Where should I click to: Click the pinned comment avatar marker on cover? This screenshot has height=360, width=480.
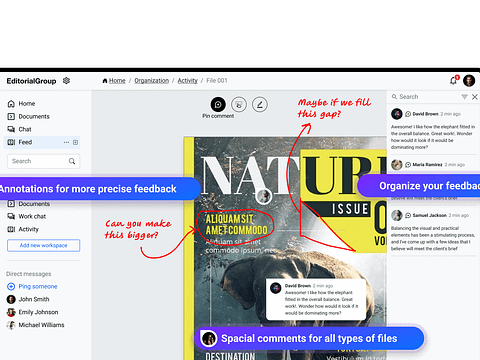click(x=264, y=196)
